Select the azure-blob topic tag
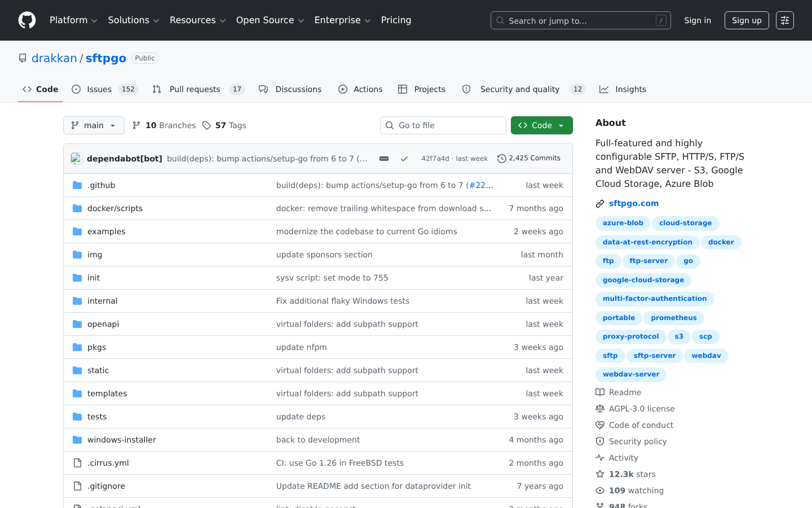This screenshot has height=508, width=812. tap(623, 224)
